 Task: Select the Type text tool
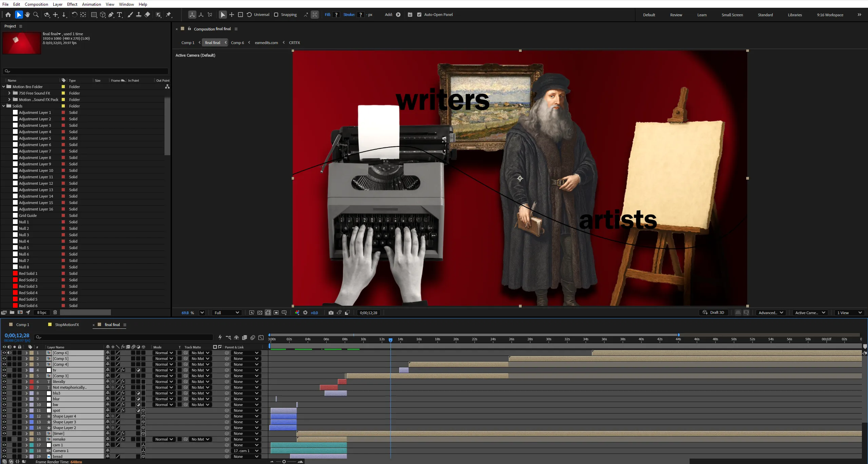coord(120,15)
